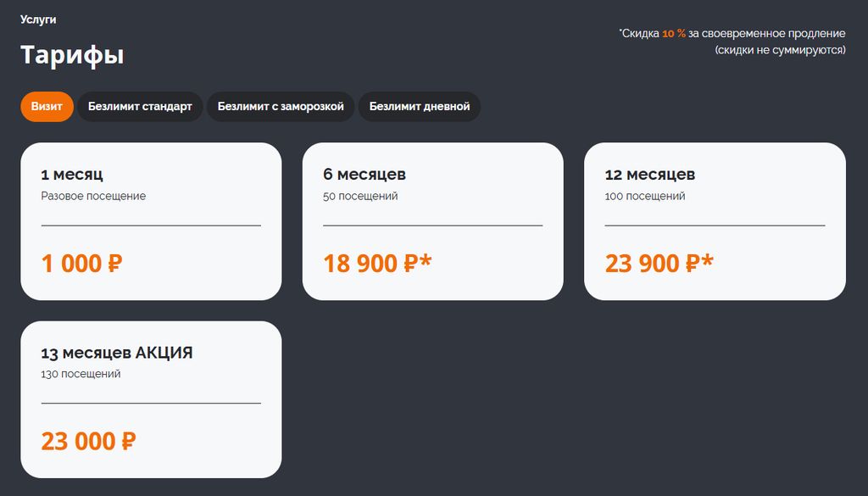Screen dimensions: 868x496
Task: Pick the 23 000 ₽ promo price
Action: [89, 442]
